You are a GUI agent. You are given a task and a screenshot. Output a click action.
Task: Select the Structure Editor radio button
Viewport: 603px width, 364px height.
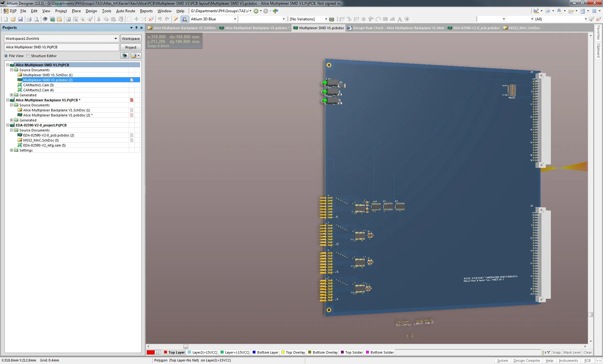point(28,56)
